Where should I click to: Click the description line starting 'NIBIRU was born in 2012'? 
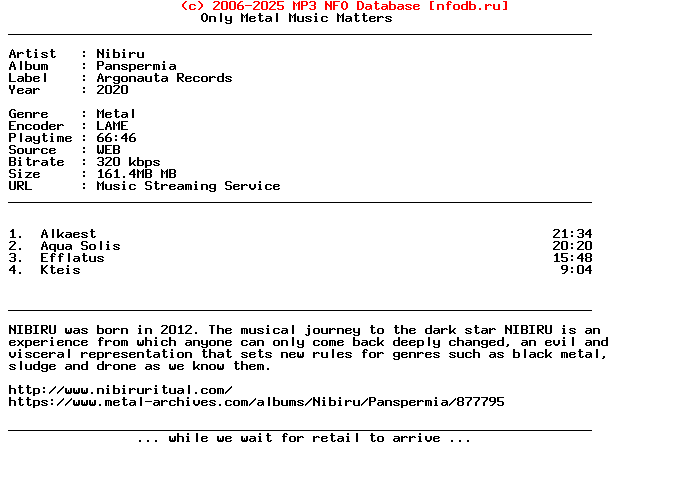tap(304, 330)
